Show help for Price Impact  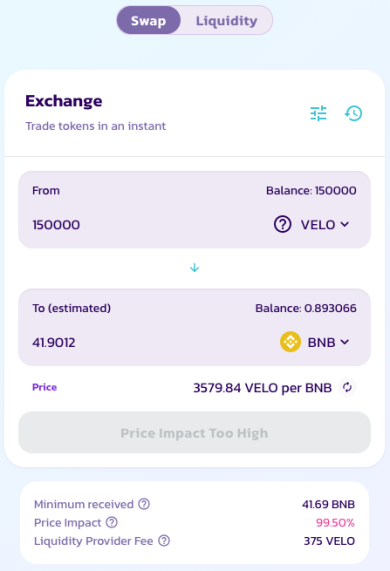(x=112, y=522)
